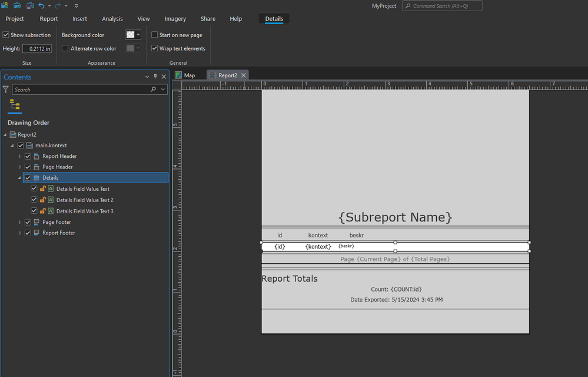Expand the Report Header node
The height and width of the screenshot is (377, 588).
click(20, 156)
